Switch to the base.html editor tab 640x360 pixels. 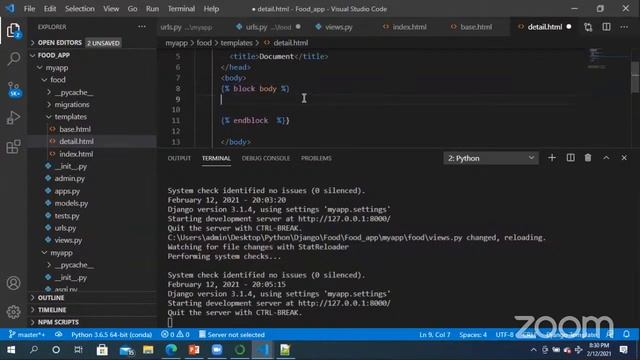pyautogui.click(x=476, y=27)
